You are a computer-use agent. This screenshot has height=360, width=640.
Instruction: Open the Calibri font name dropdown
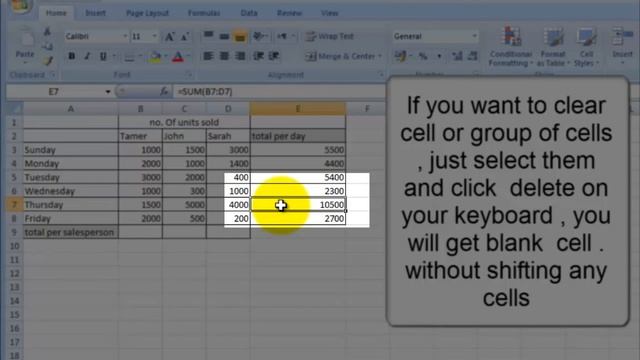[x=125, y=37]
